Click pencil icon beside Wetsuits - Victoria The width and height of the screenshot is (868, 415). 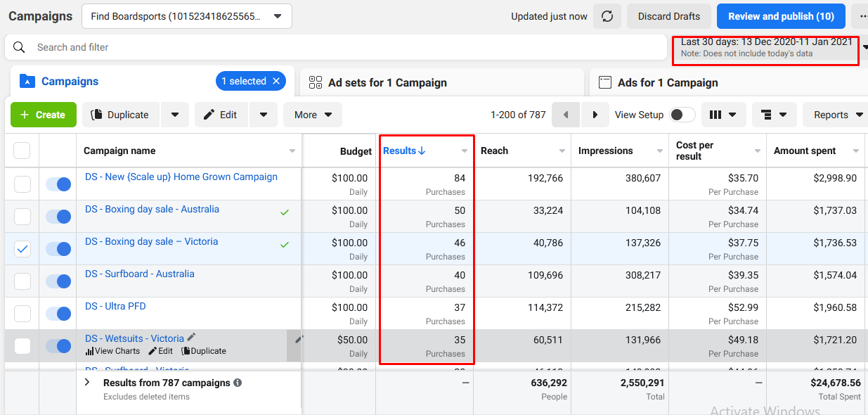pyautogui.click(x=191, y=338)
